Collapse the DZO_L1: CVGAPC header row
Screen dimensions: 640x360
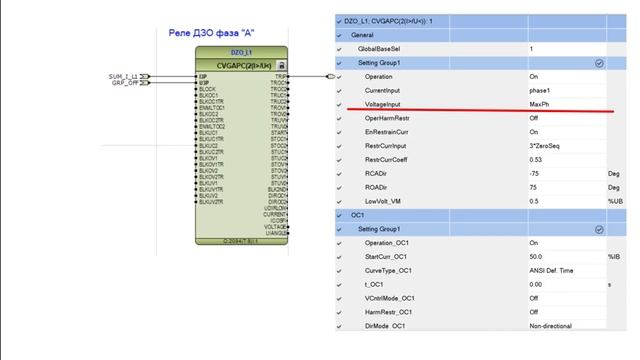tap(339, 21)
